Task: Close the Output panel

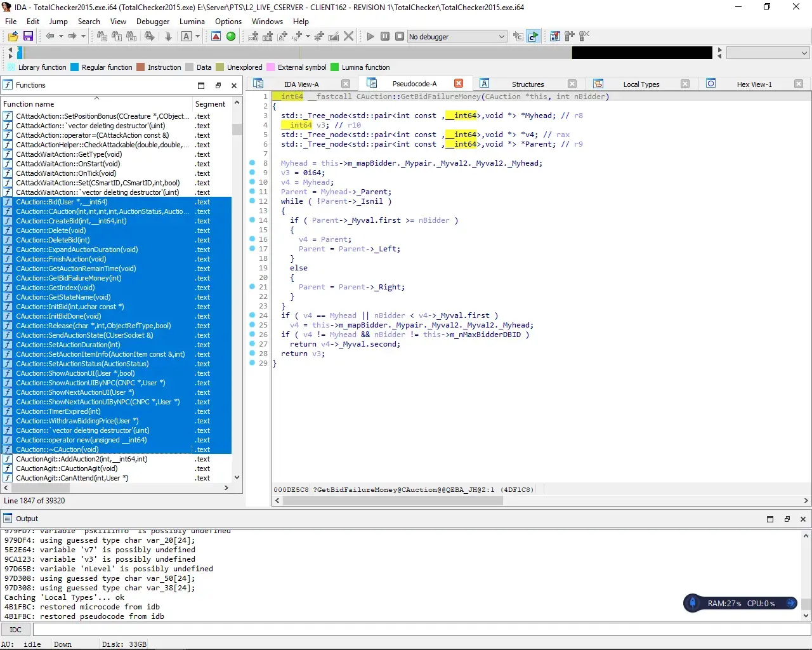Action: point(803,519)
